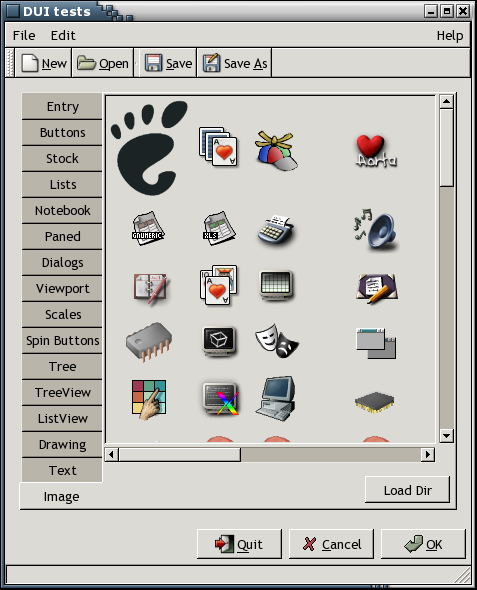Click the stacked solitaire cards icon in third row

point(219,285)
